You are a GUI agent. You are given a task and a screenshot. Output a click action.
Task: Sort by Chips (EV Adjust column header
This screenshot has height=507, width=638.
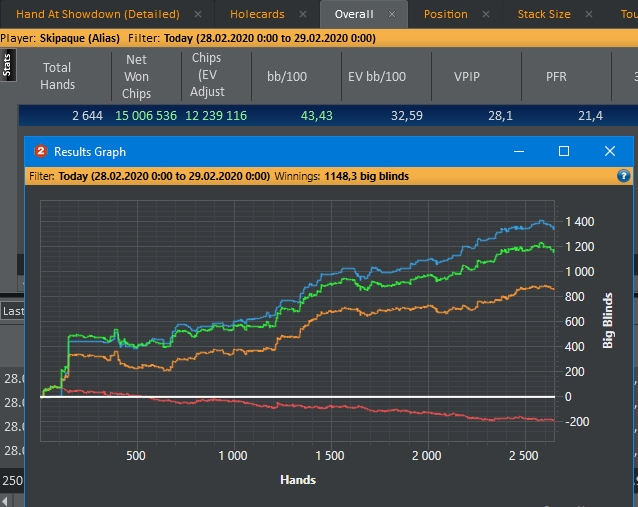coord(207,75)
